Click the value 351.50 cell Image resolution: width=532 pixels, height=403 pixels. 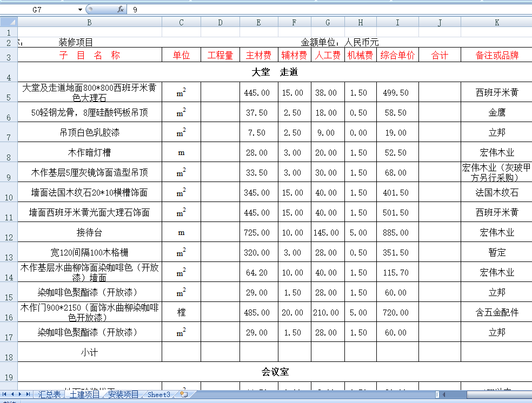(x=397, y=252)
